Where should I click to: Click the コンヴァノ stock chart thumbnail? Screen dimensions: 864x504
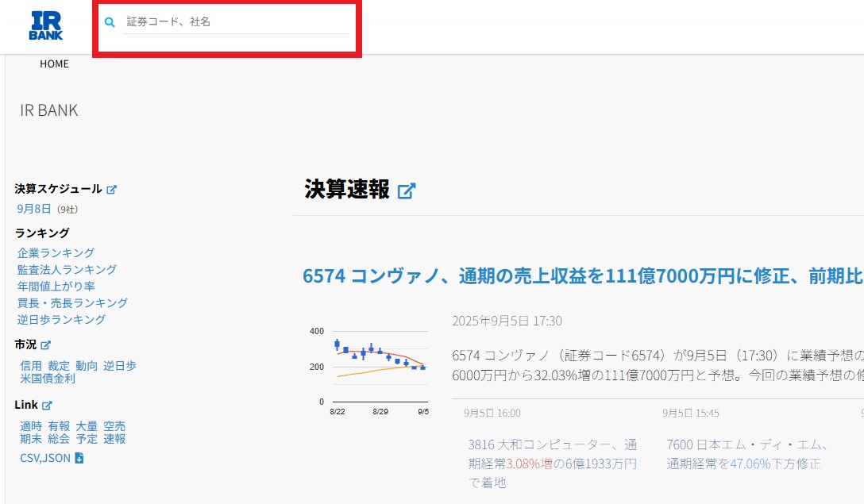[x=368, y=365]
